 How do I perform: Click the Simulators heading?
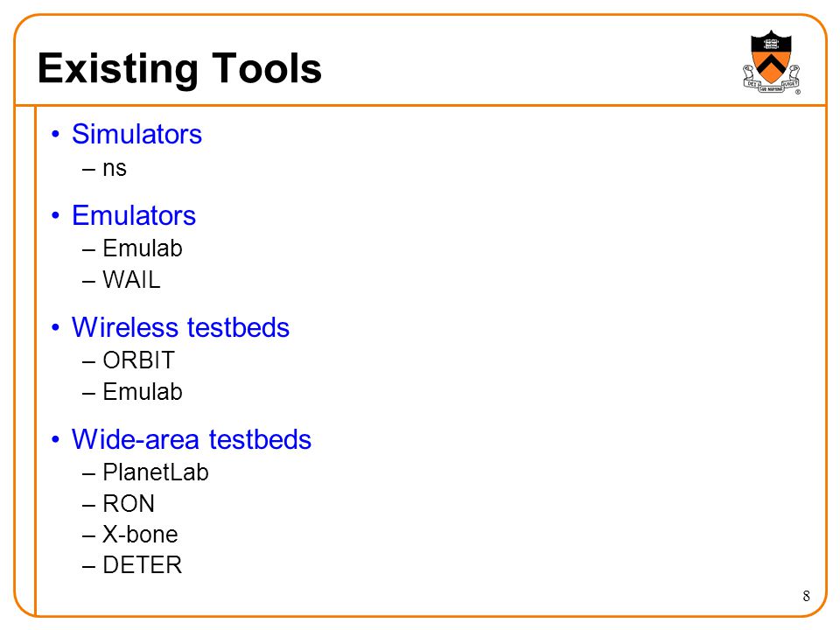(x=136, y=134)
